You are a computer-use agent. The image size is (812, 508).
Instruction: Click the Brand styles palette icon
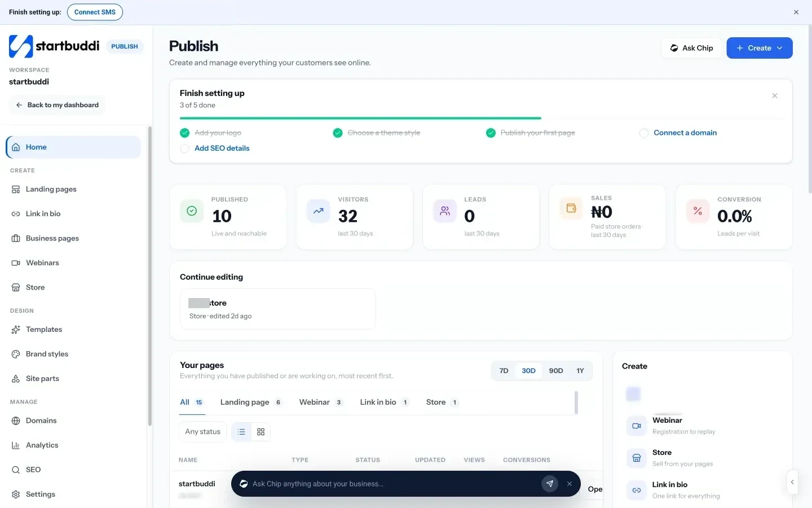(16, 354)
